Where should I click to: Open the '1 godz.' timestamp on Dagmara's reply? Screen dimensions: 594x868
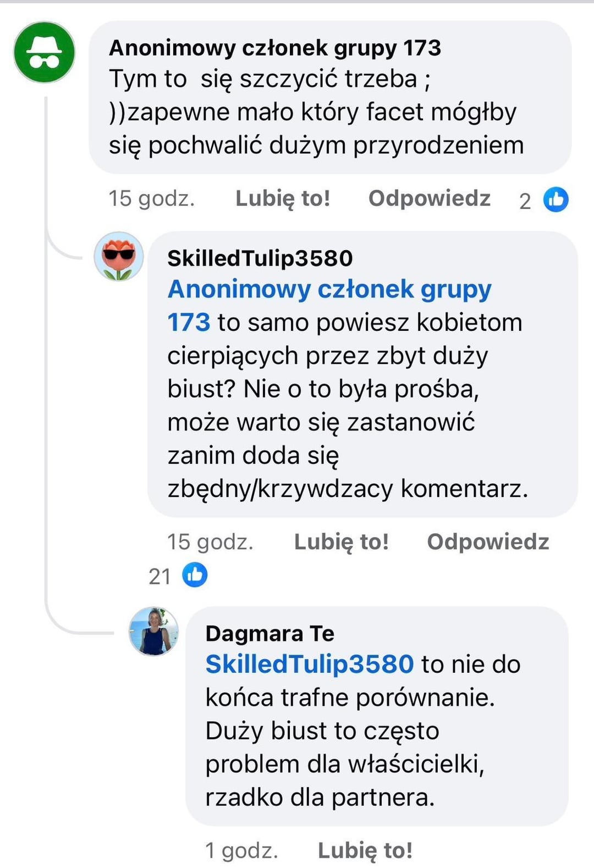point(241,850)
